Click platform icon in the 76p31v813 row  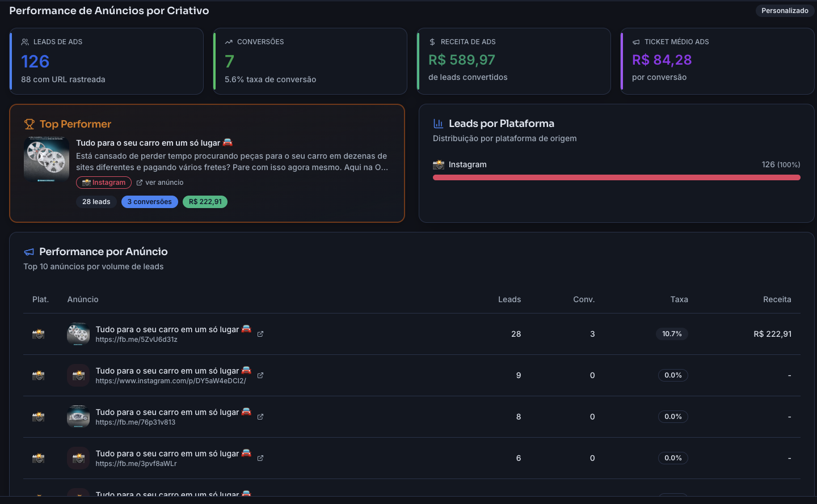[38, 417]
